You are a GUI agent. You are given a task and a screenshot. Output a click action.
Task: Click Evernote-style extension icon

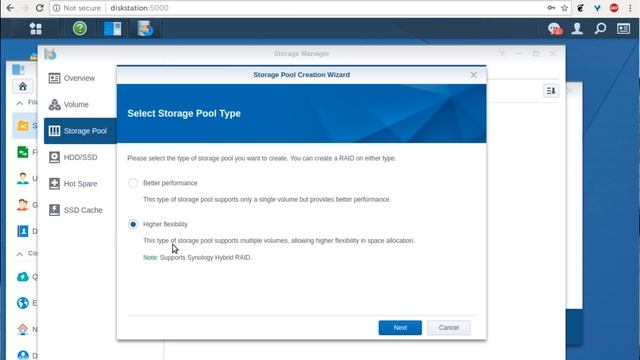pyautogui.click(x=580, y=8)
